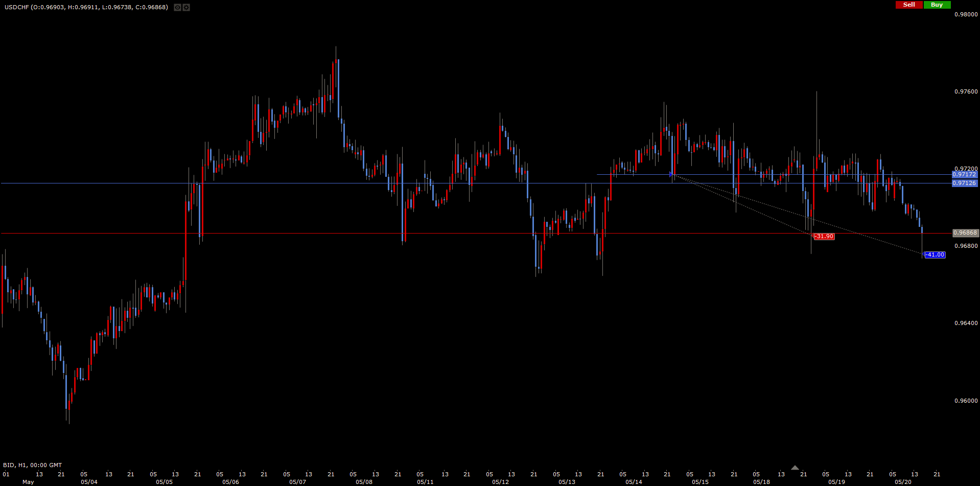980x486 pixels.
Task: Open chart settings gear icon
Action: pyautogui.click(x=186, y=8)
